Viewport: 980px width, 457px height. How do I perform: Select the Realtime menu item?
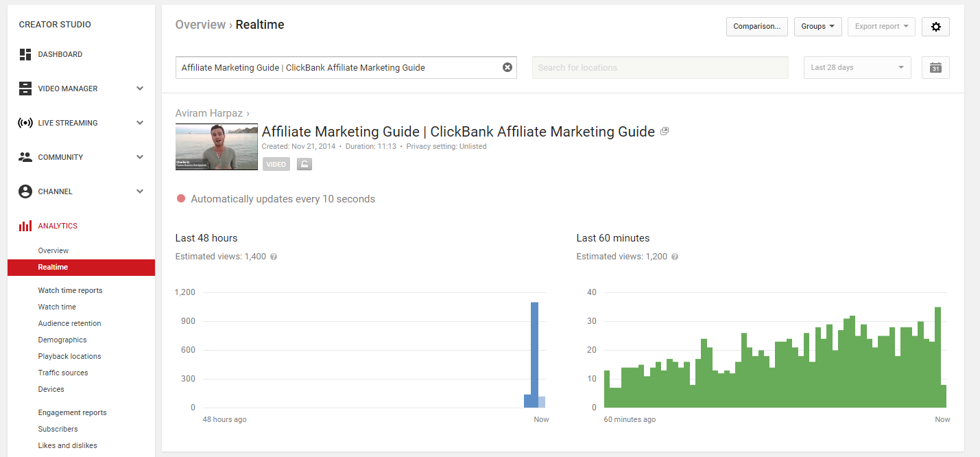tap(81, 268)
